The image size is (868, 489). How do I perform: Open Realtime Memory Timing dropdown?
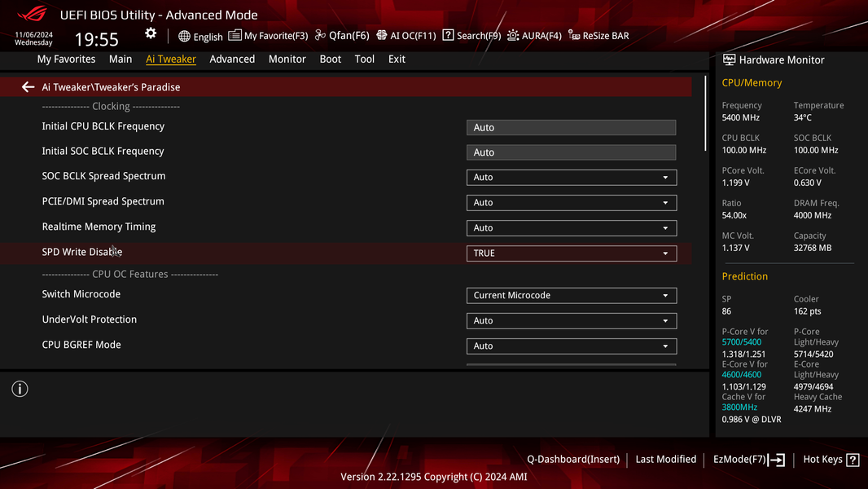coord(572,228)
